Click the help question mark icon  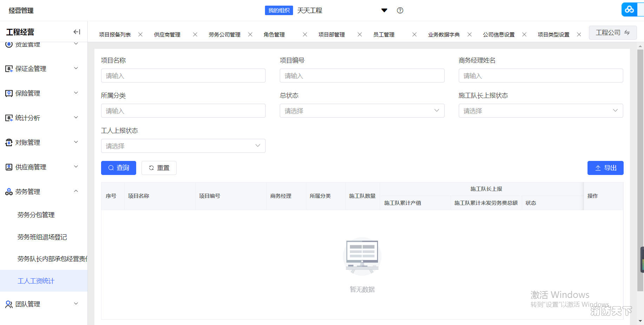(x=400, y=11)
